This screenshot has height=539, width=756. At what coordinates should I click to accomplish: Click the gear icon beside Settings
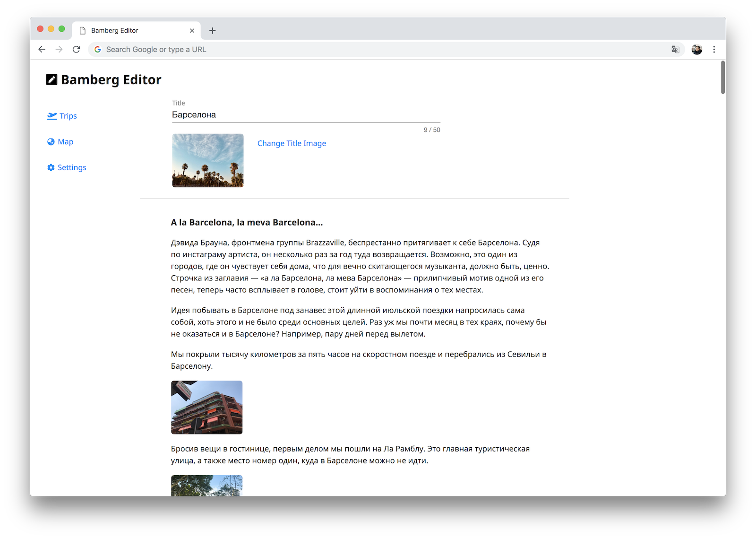pos(51,167)
